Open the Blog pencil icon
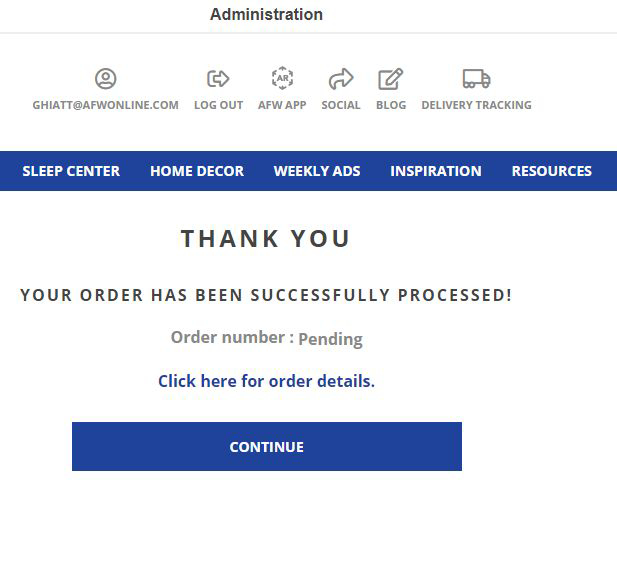This screenshot has height=563, width=617. click(x=391, y=79)
